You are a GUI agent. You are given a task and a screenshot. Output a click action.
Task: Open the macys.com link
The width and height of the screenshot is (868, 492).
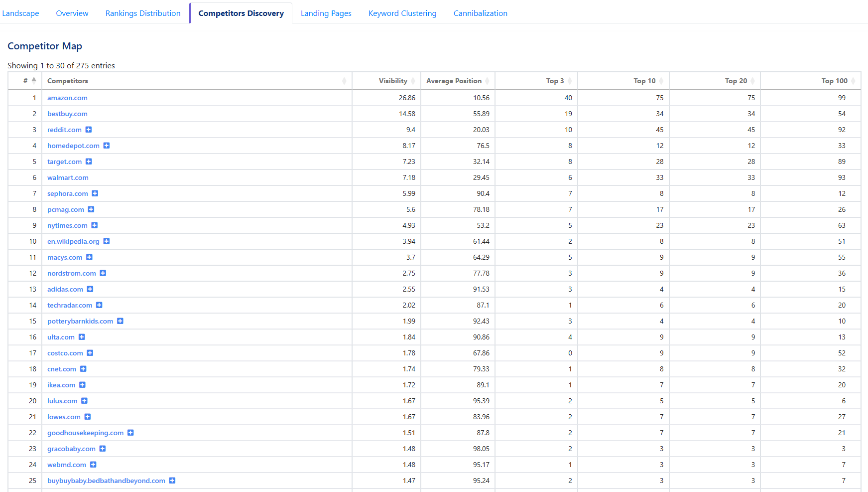tap(65, 257)
